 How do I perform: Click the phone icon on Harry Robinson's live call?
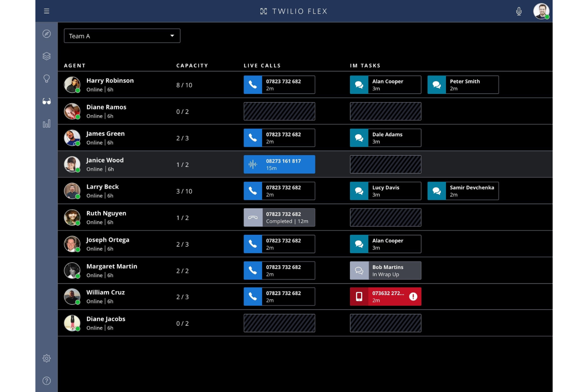point(253,85)
